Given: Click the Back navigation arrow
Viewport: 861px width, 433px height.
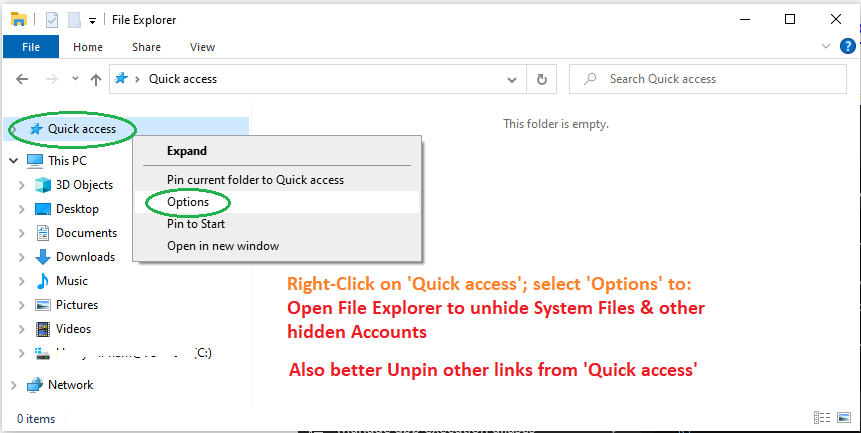Looking at the screenshot, I should point(22,79).
